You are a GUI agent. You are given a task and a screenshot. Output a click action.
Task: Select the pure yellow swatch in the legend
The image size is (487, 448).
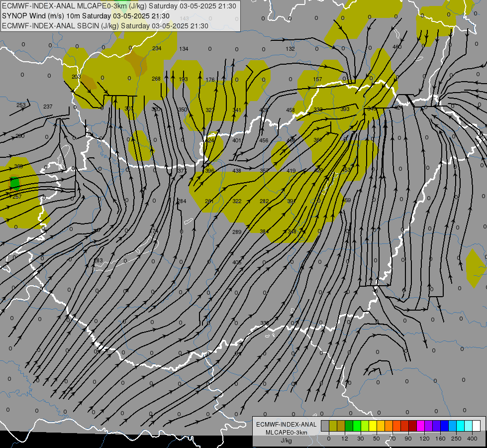tap(373, 426)
